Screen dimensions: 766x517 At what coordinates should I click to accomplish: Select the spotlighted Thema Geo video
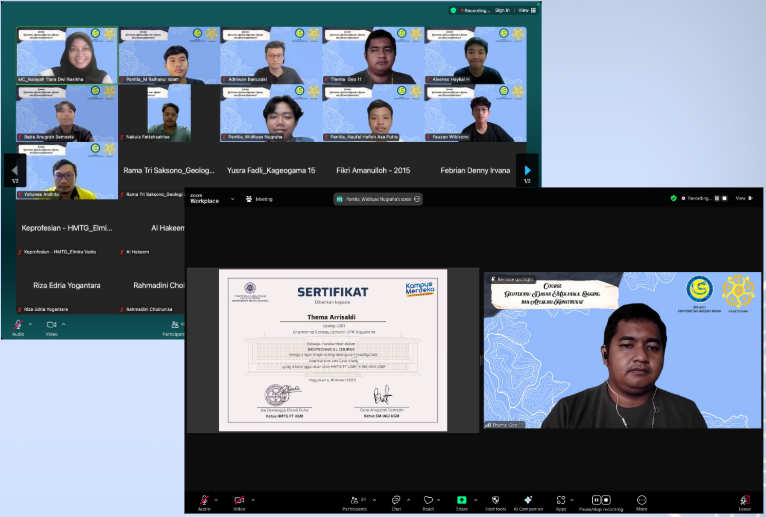[622, 350]
